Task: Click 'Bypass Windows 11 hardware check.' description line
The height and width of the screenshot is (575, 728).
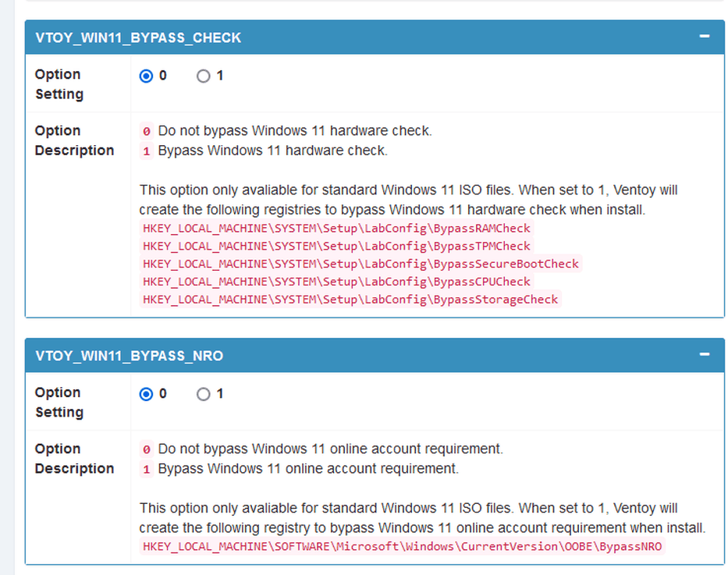Action: tap(272, 151)
